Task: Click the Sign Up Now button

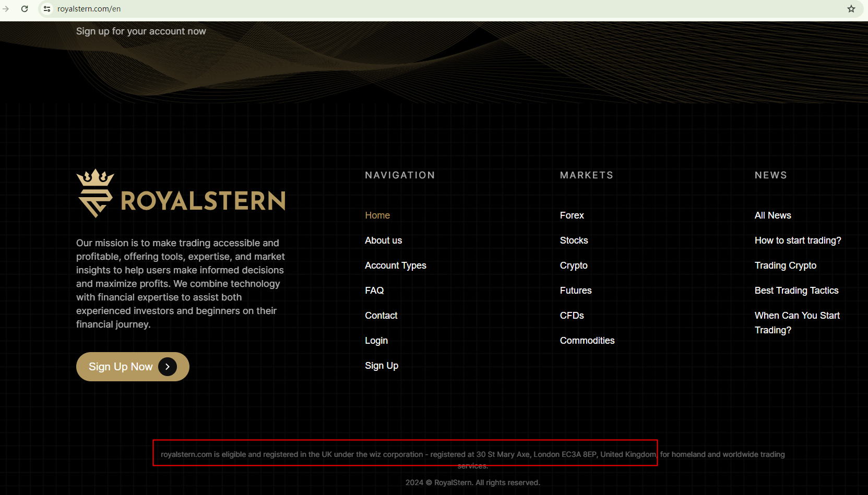Action: [x=133, y=367]
